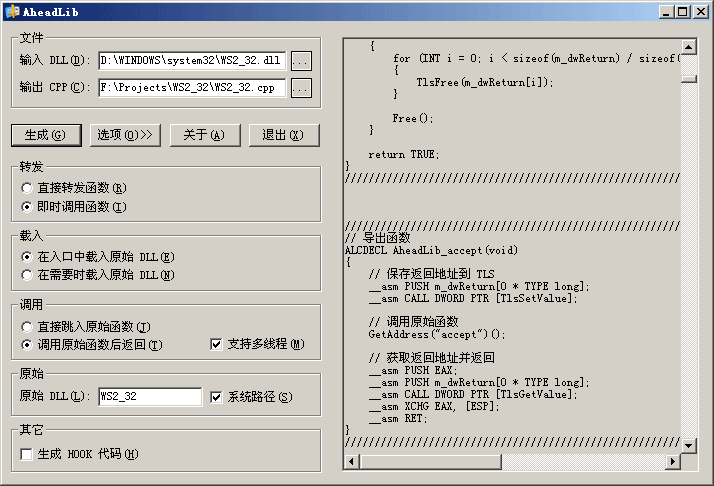Click the '// 导出函数' comment line
This screenshot has height=486, width=714.
pos(377,238)
